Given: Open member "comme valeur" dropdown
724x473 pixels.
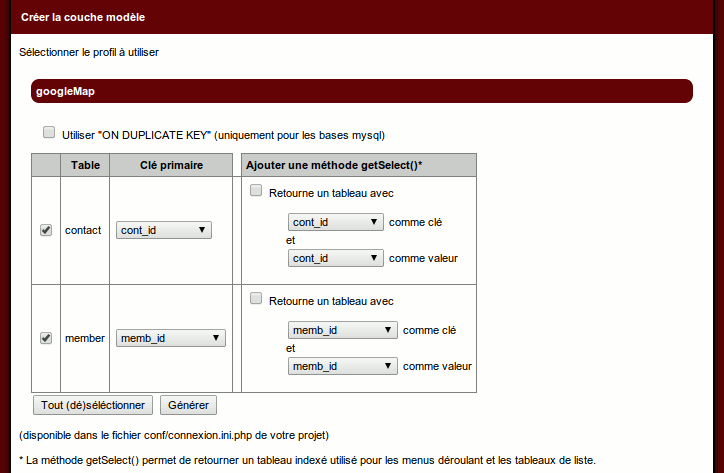Looking at the screenshot, I should coord(343,366).
